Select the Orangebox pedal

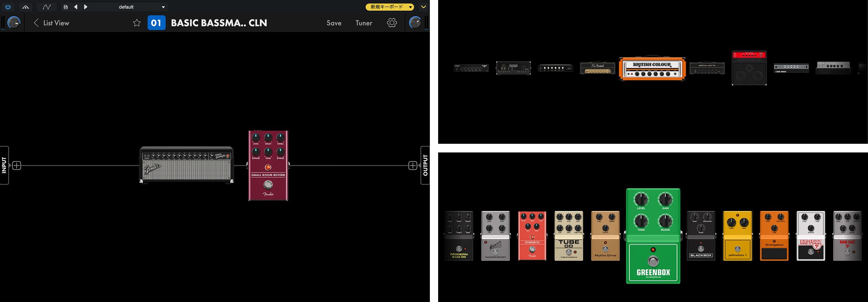(x=774, y=236)
